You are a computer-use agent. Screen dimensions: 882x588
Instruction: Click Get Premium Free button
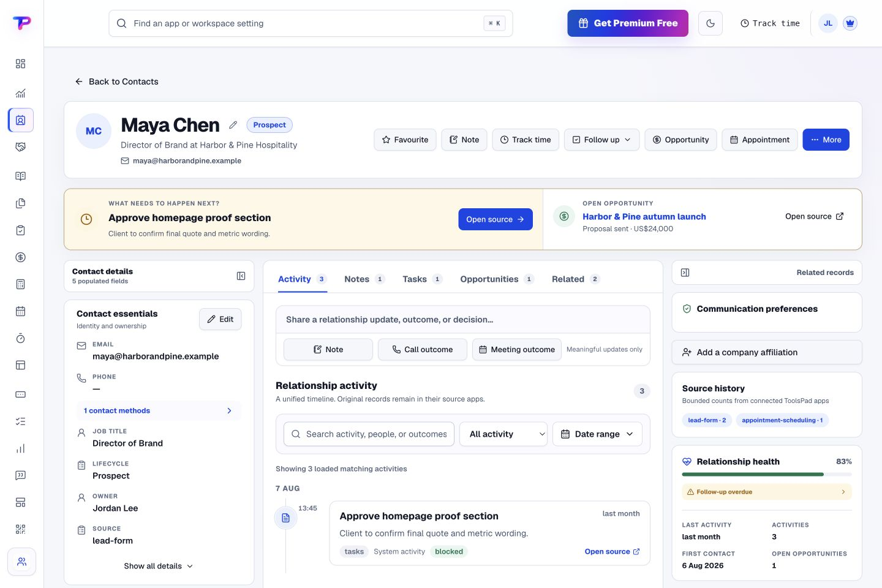tap(628, 23)
